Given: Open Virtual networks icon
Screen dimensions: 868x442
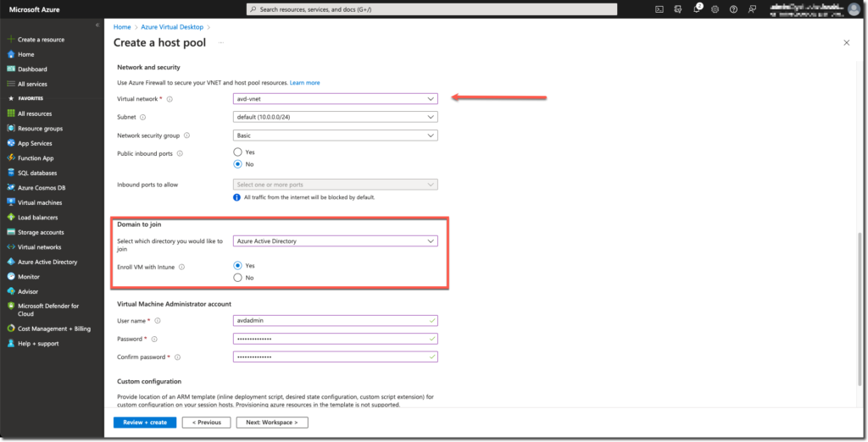Looking at the screenshot, I should coord(10,247).
